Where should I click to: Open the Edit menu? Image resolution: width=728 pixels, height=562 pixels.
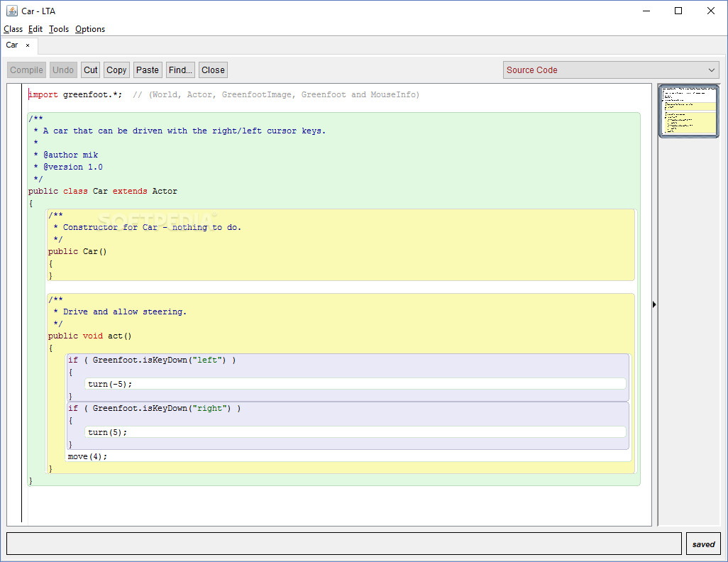point(35,29)
